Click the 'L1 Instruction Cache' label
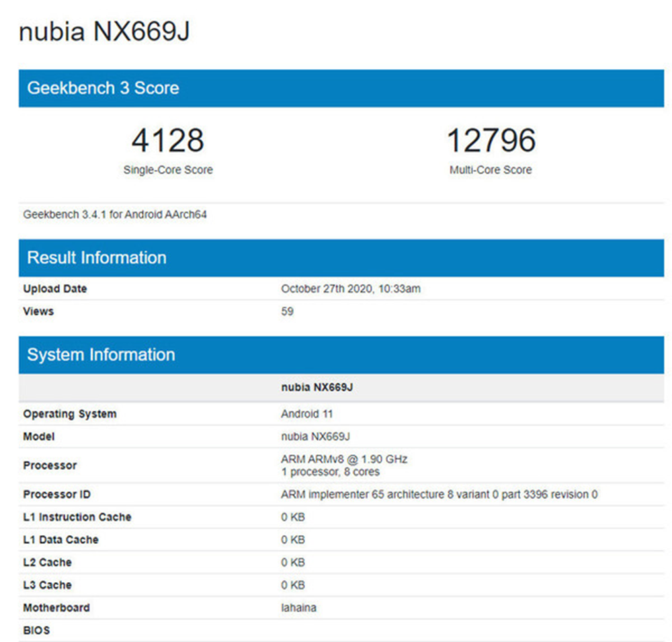Image resolution: width=672 pixels, height=642 pixels. (77, 517)
